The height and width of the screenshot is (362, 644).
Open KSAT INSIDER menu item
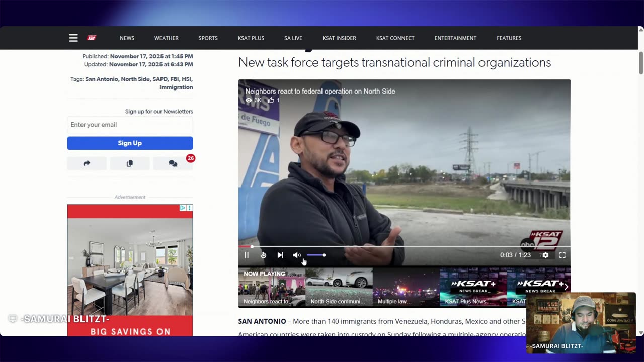tap(339, 38)
